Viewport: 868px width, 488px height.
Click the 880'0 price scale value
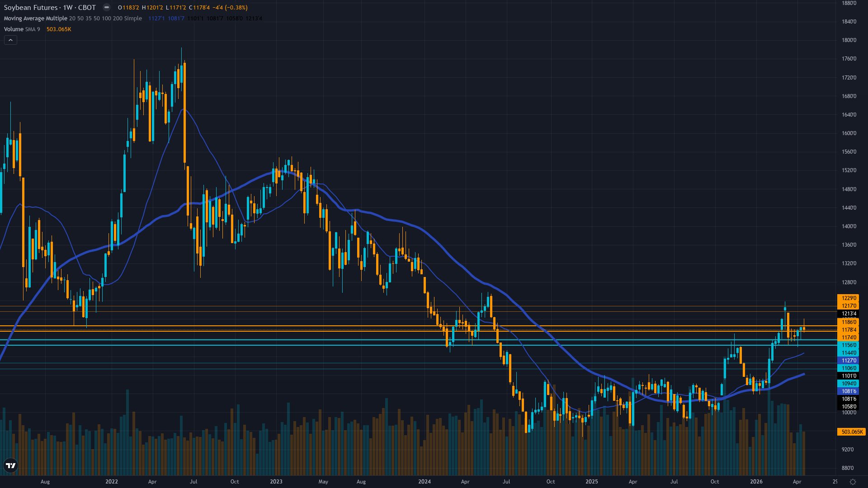pyautogui.click(x=848, y=468)
